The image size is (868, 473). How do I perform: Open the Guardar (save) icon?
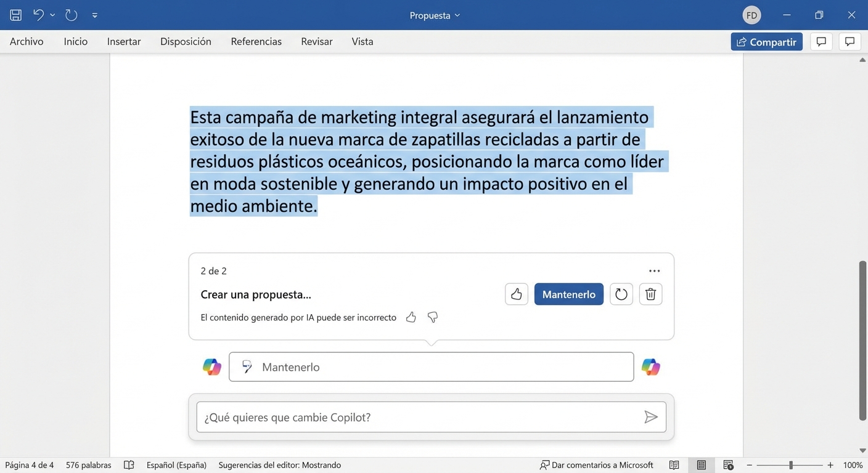15,15
